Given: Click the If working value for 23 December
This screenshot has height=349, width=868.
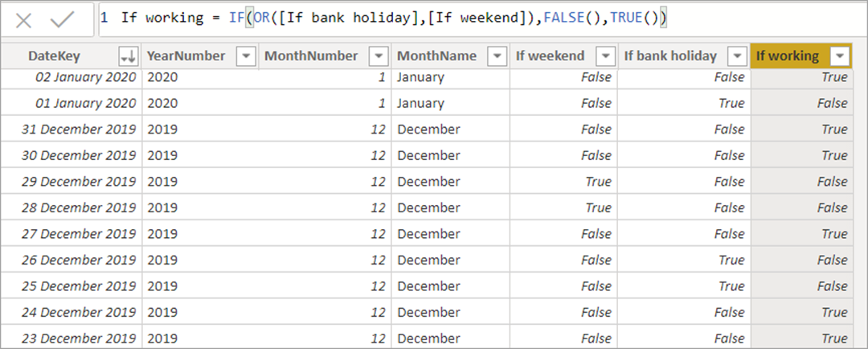Looking at the screenshot, I should point(802,338).
